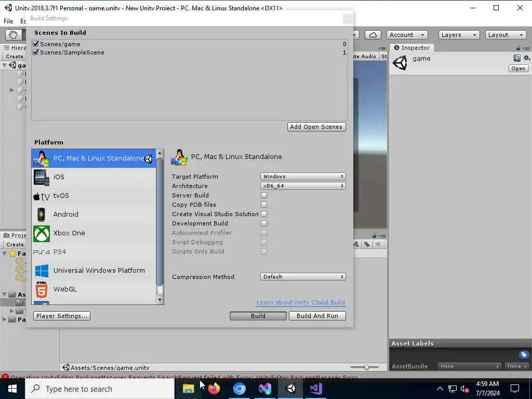Screen dimensions: 532x399
Task: Open Player Settings
Action: coord(62,316)
